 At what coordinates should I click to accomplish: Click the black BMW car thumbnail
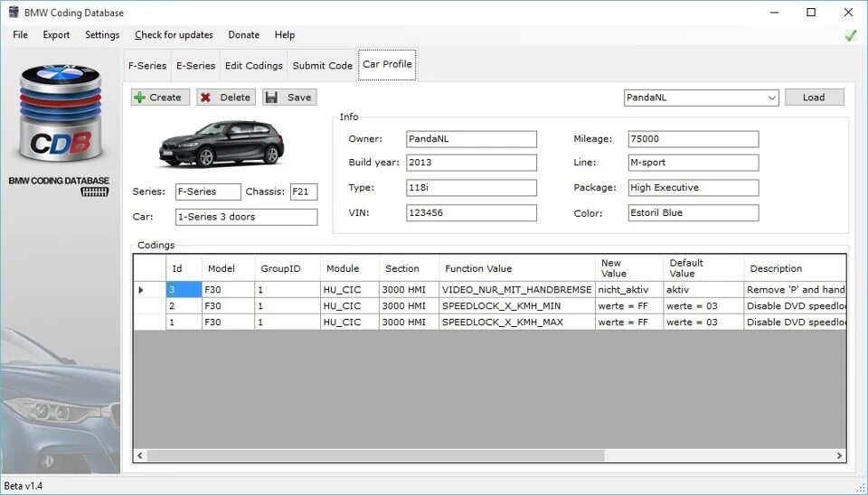[222, 144]
